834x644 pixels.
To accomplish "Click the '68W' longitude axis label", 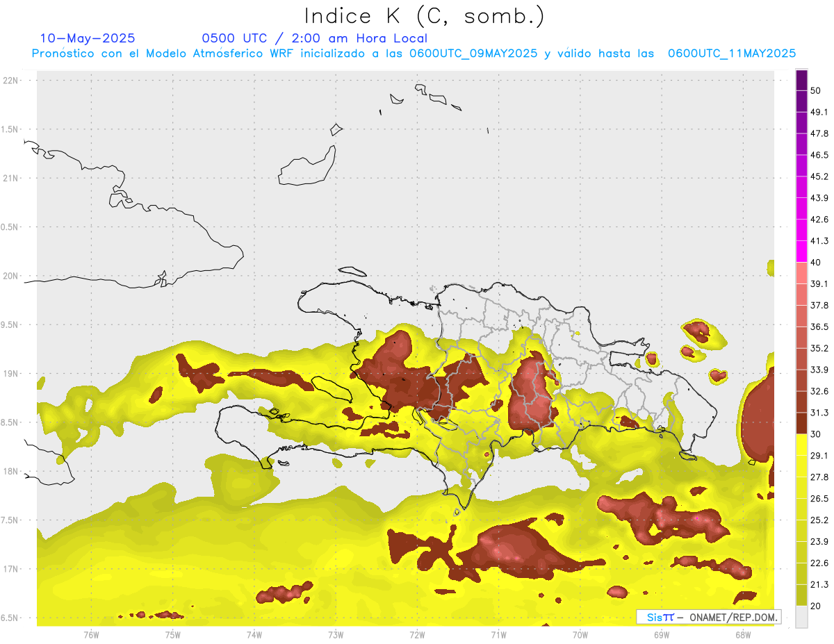I will click(x=743, y=635).
